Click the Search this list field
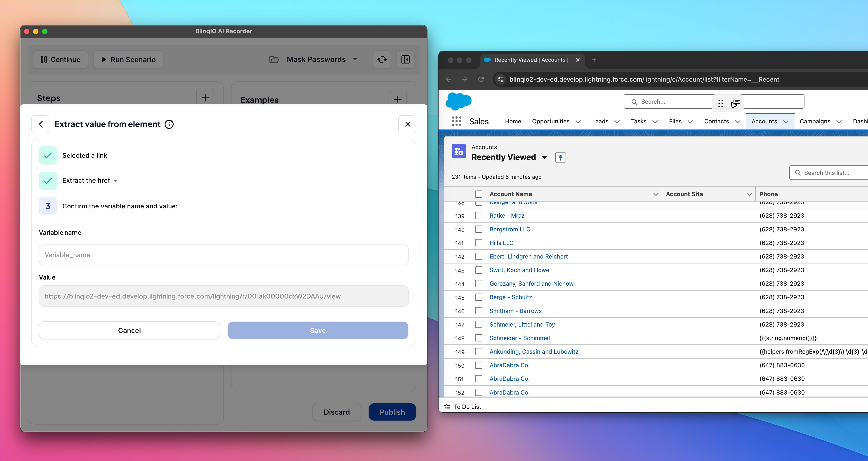The width and height of the screenshot is (868, 461). click(x=829, y=173)
